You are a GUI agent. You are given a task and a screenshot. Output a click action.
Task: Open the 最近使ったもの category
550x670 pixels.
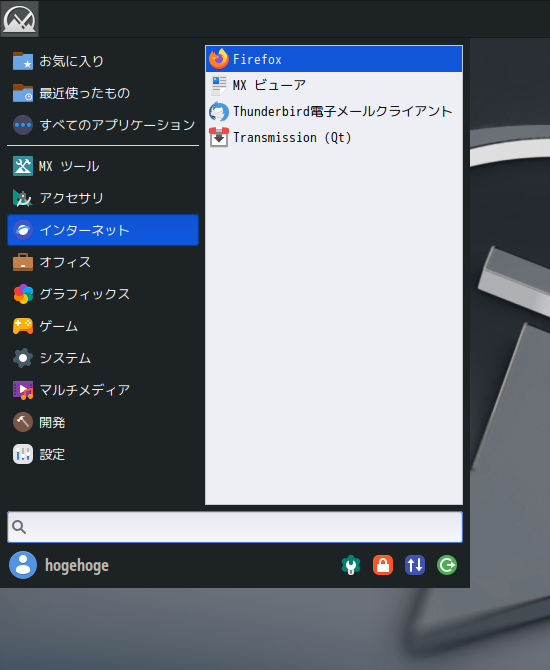click(103, 93)
